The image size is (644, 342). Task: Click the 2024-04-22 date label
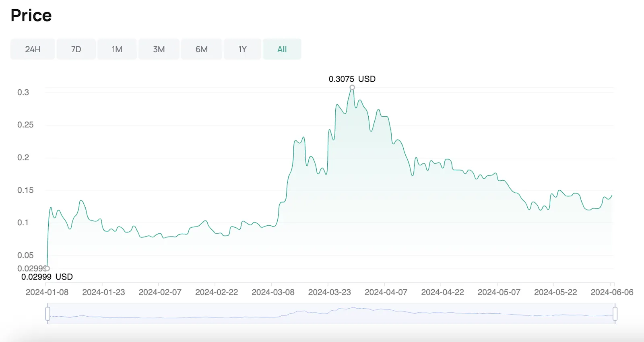click(x=442, y=292)
